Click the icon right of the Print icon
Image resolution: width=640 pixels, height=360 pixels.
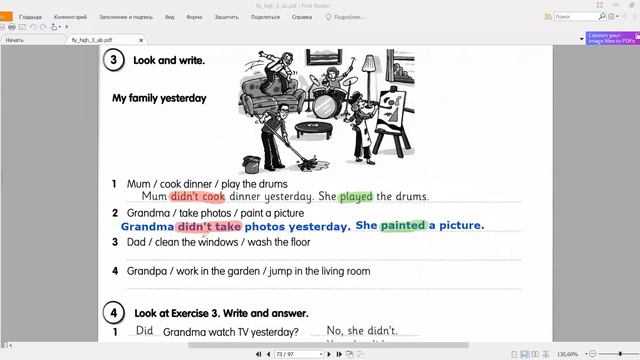[x=22, y=27]
